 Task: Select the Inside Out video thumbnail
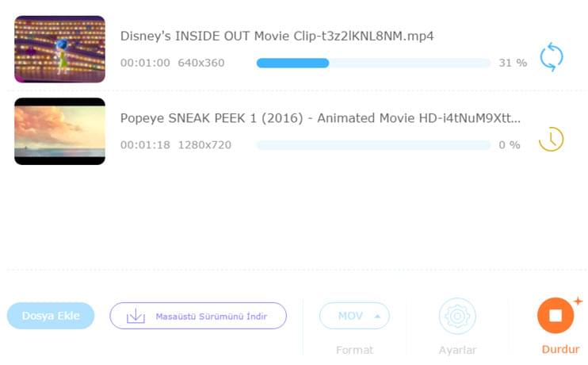pyautogui.click(x=59, y=49)
